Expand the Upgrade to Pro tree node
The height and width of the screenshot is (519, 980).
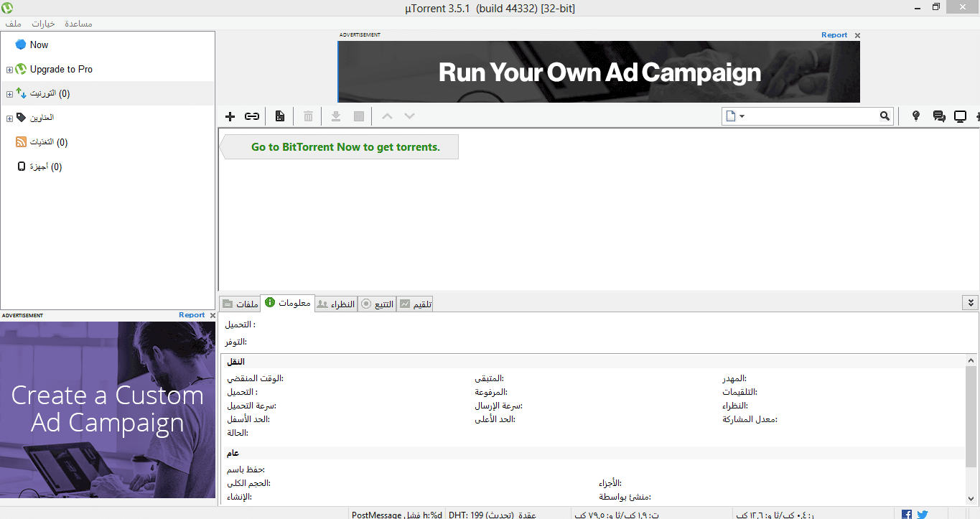9,70
